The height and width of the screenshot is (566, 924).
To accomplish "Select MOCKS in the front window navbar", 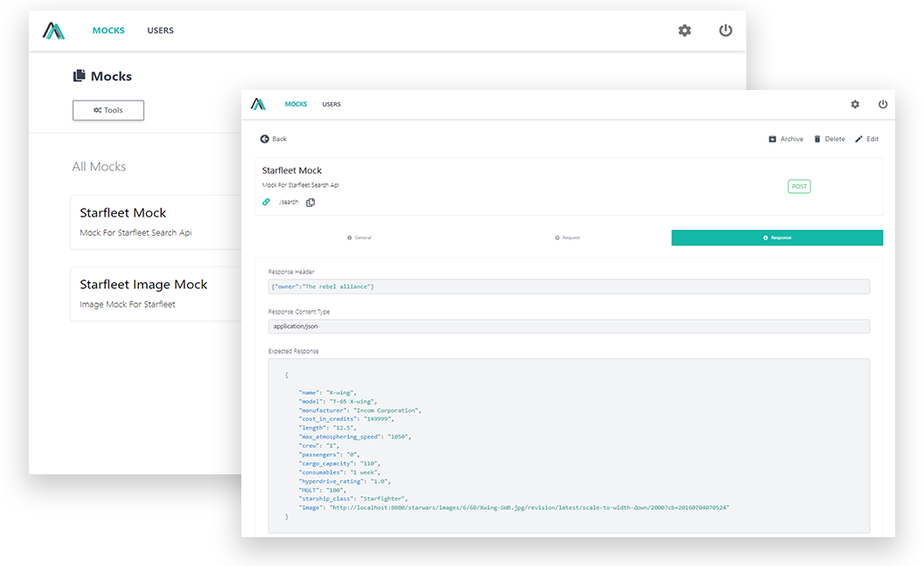I will (295, 104).
